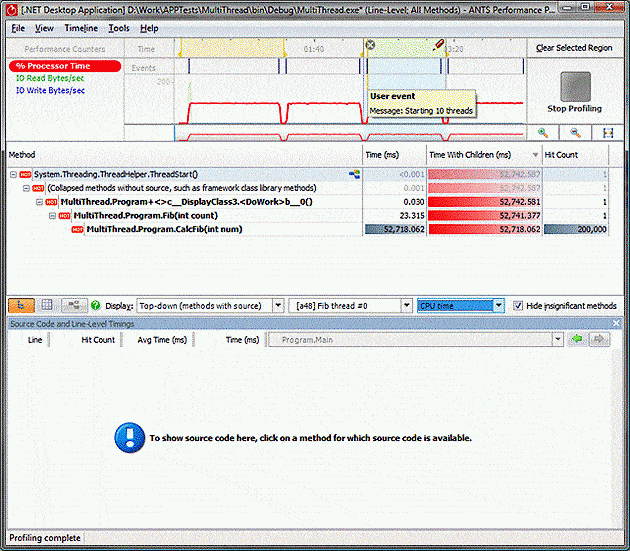The height and width of the screenshot is (551, 630).
Task: Switch to call graph view icon
Action: point(74,306)
